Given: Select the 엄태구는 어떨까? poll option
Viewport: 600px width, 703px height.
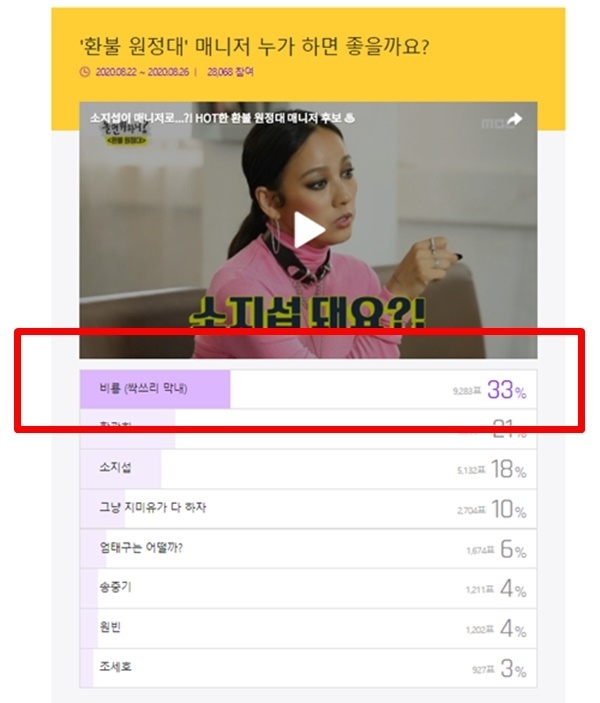Looking at the screenshot, I should point(309,549).
